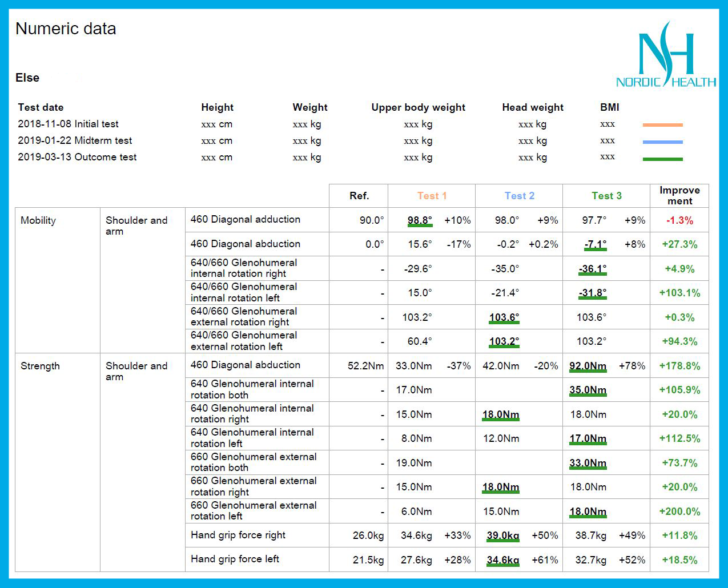Click the 2019-03-13 Outcome test date
Viewport: 728px width, 588px height.
tap(77, 157)
